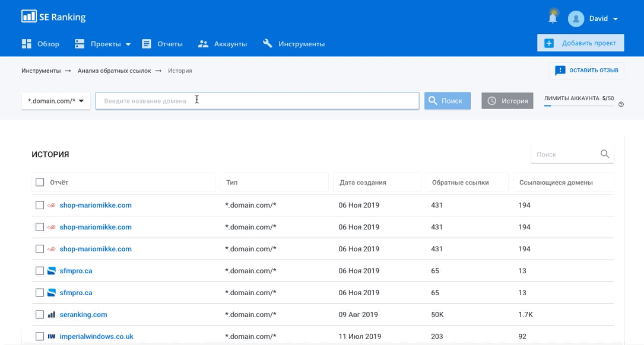Open the *.domain.com/* type dropdown
This screenshot has width=644, height=345.
56,101
